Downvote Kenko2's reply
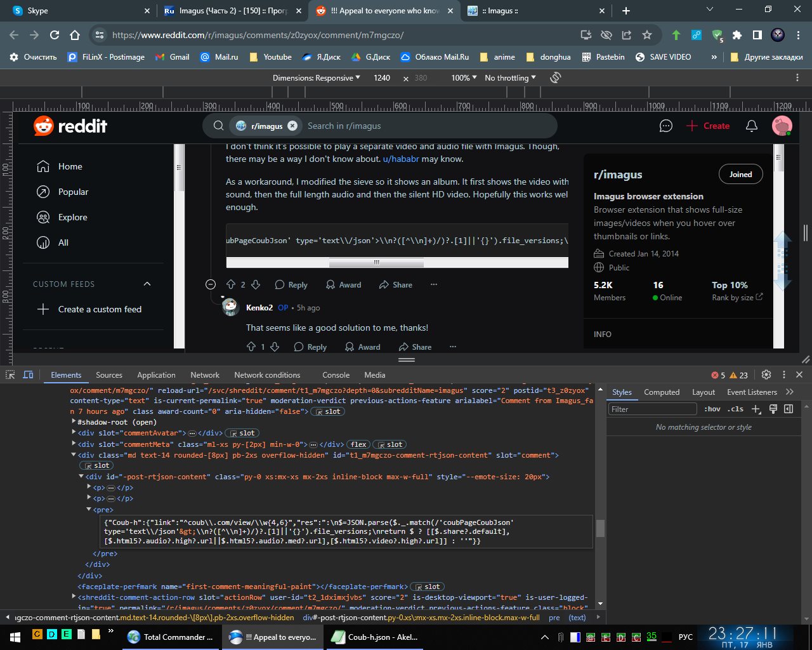 coord(275,347)
